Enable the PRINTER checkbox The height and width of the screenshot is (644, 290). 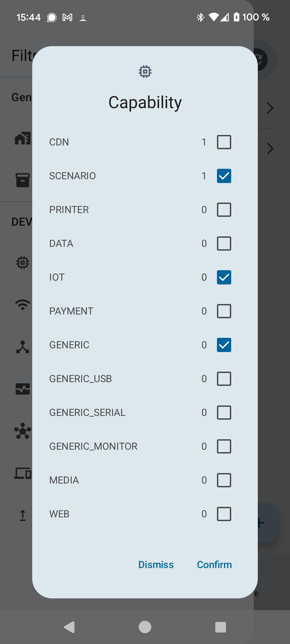[x=224, y=210]
